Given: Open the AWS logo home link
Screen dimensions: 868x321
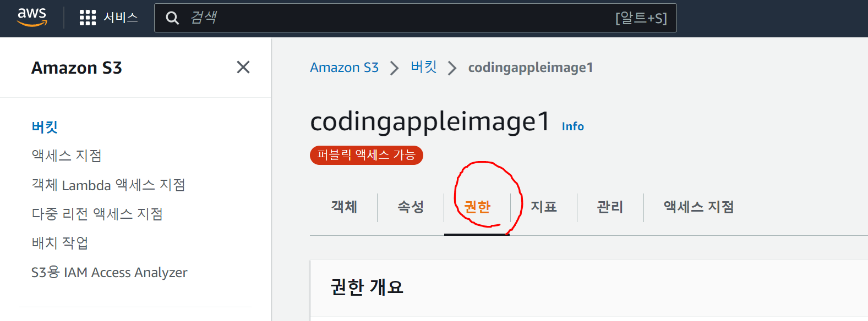Looking at the screenshot, I should [x=32, y=18].
